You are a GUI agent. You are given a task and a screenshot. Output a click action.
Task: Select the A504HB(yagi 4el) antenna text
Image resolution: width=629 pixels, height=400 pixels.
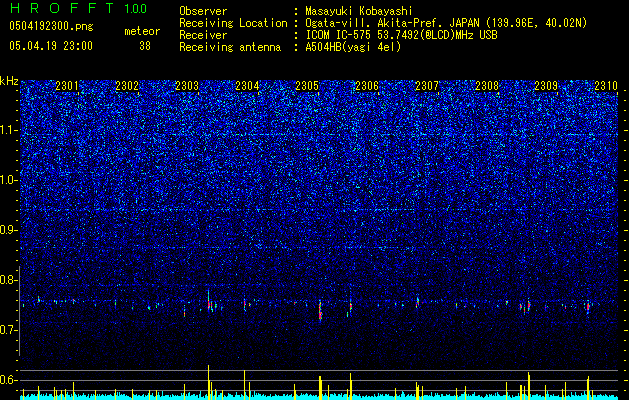[x=353, y=47]
